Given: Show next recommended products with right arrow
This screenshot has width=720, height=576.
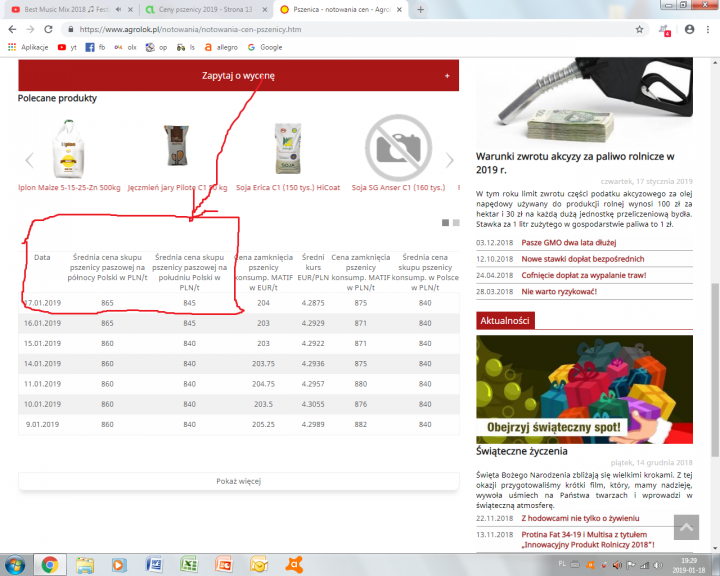Looking at the screenshot, I should point(450,160).
